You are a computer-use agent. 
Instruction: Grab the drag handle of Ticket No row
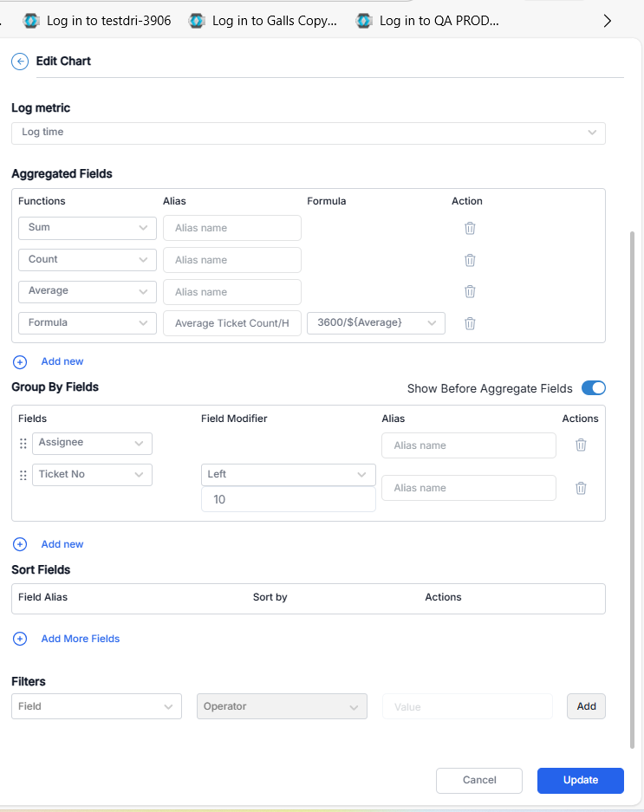coord(23,475)
